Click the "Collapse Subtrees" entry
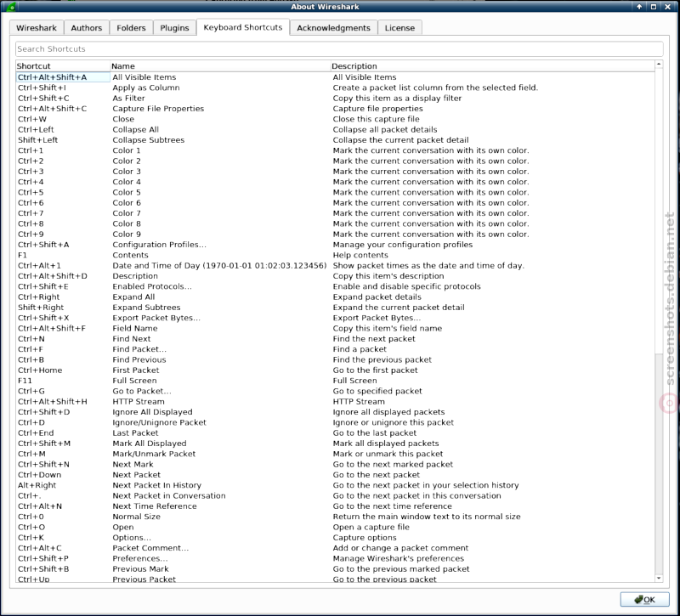Screen dimensions: 680x616 coord(148,139)
